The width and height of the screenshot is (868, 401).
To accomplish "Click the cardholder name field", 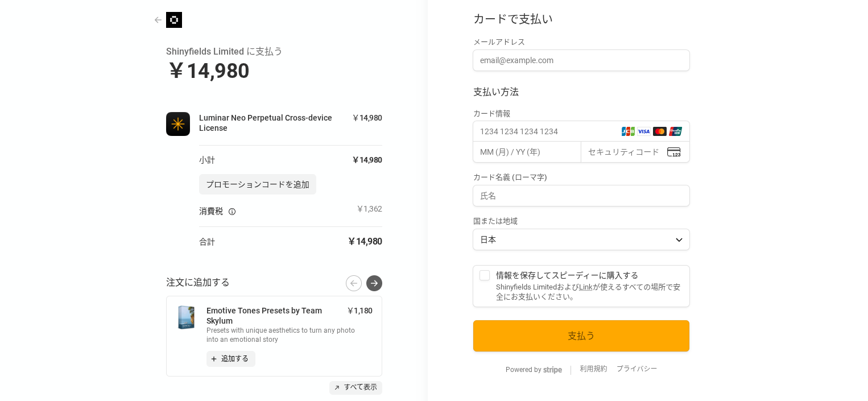I will click(581, 196).
